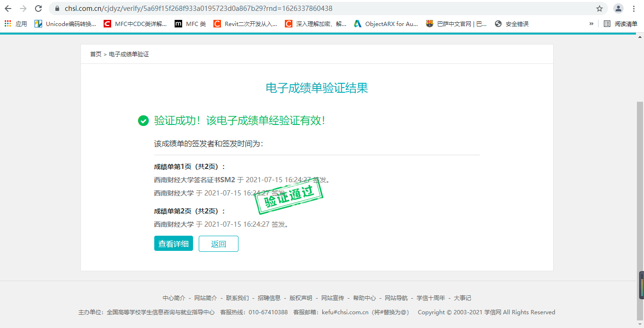644x328 pixels.
Task: Open 招聘信息 footer link
Action: click(x=269, y=298)
